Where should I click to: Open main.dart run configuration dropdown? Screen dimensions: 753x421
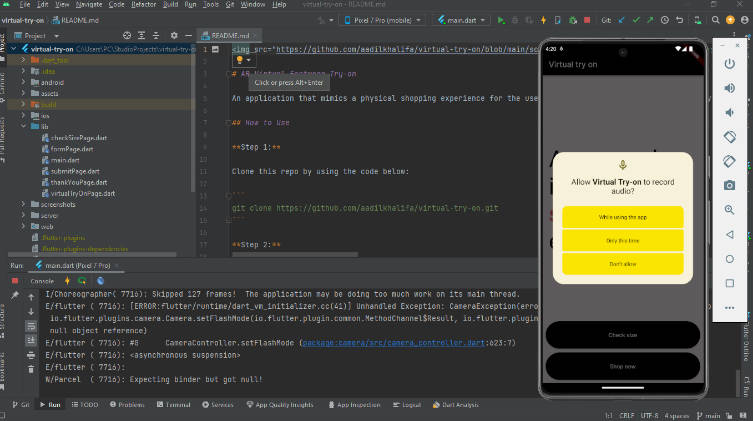coord(462,20)
